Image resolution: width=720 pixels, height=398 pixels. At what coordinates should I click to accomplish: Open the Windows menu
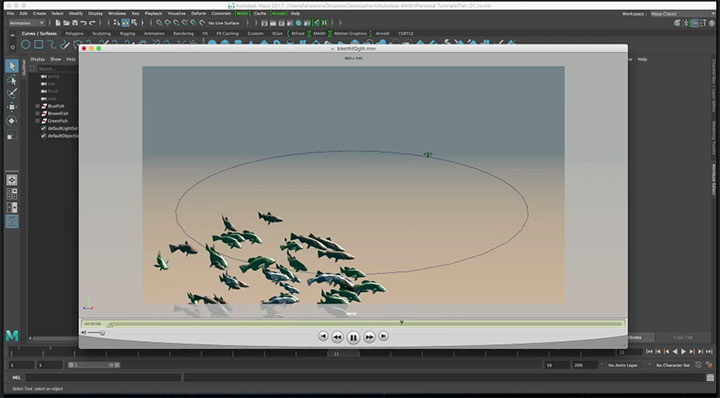pyautogui.click(x=117, y=14)
